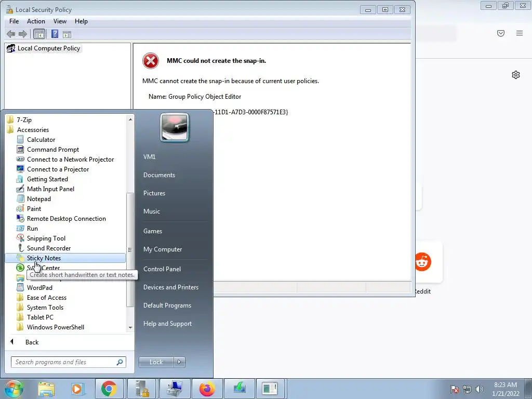Click the user account picture
The image size is (532, 399).
tap(175, 127)
